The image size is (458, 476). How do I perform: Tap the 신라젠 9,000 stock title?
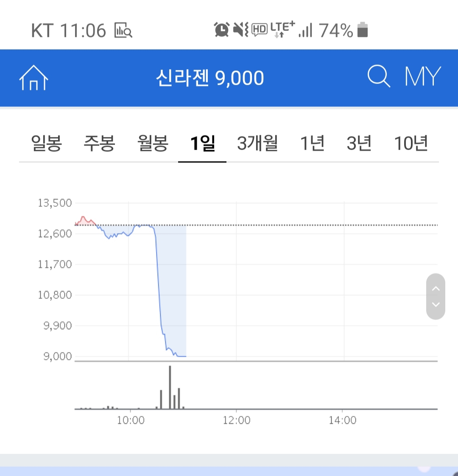click(210, 78)
